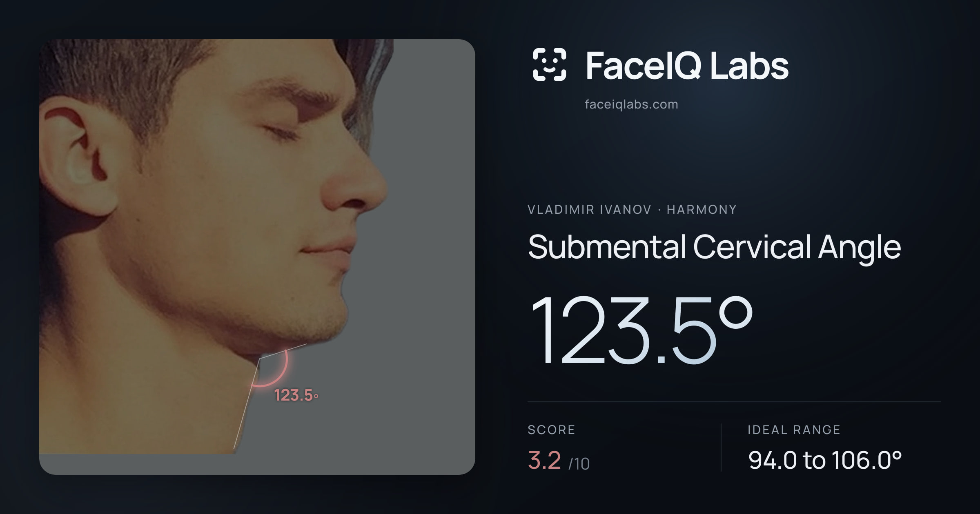Click the profile photo thumbnail
980x514 pixels.
(x=257, y=257)
